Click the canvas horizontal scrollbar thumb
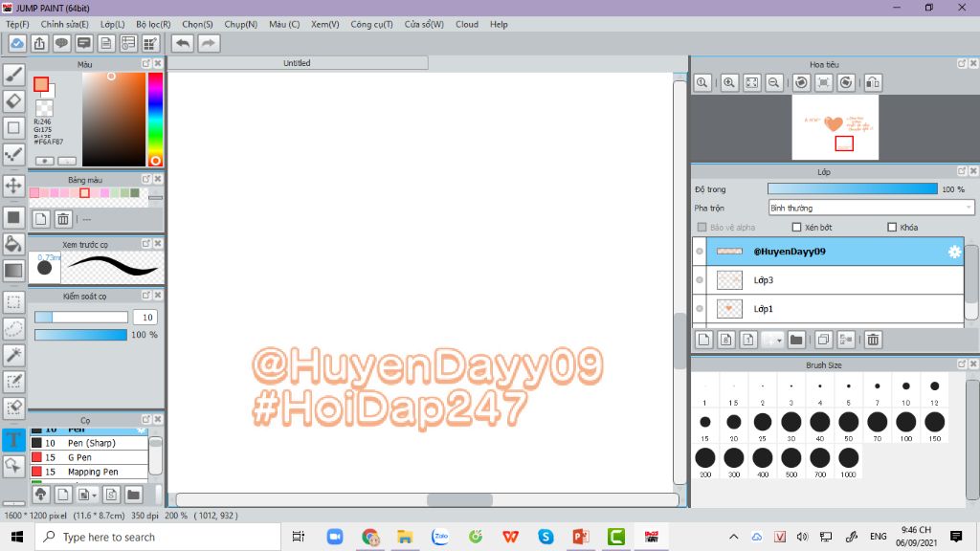This screenshot has height=551, width=980. (x=459, y=499)
